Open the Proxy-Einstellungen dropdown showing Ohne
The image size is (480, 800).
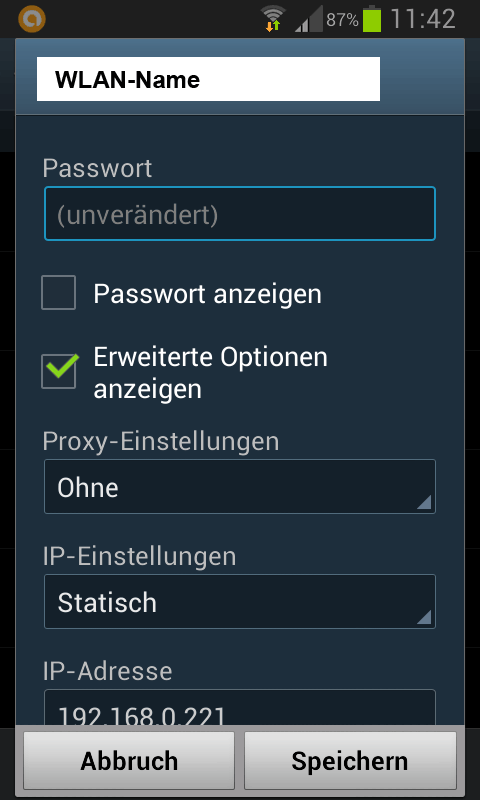240,487
